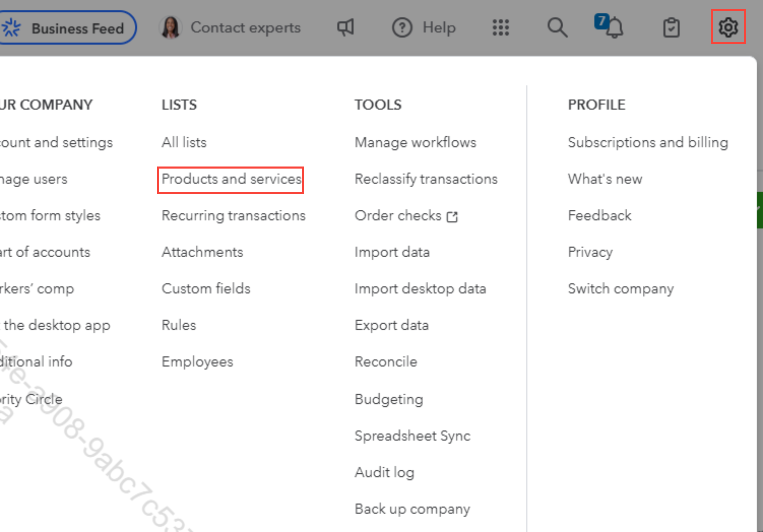
Task: Select Products and services
Action: (x=231, y=179)
